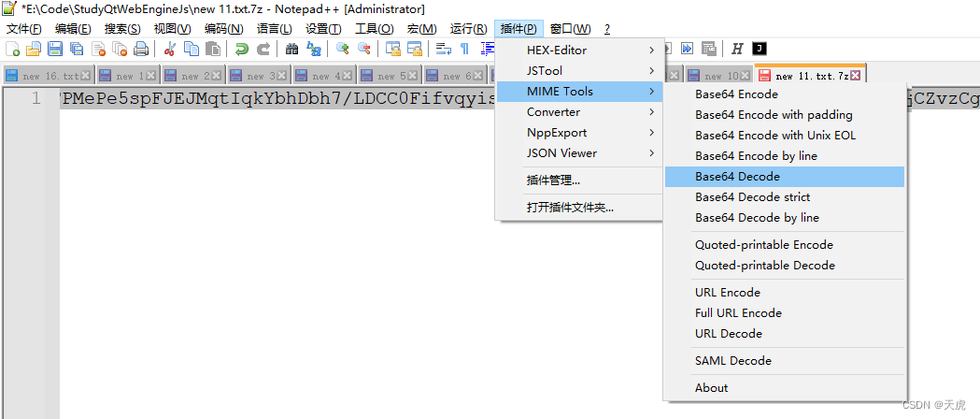Click the Close document toolbar icon
The height and width of the screenshot is (419, 980).
pos(98,49)
